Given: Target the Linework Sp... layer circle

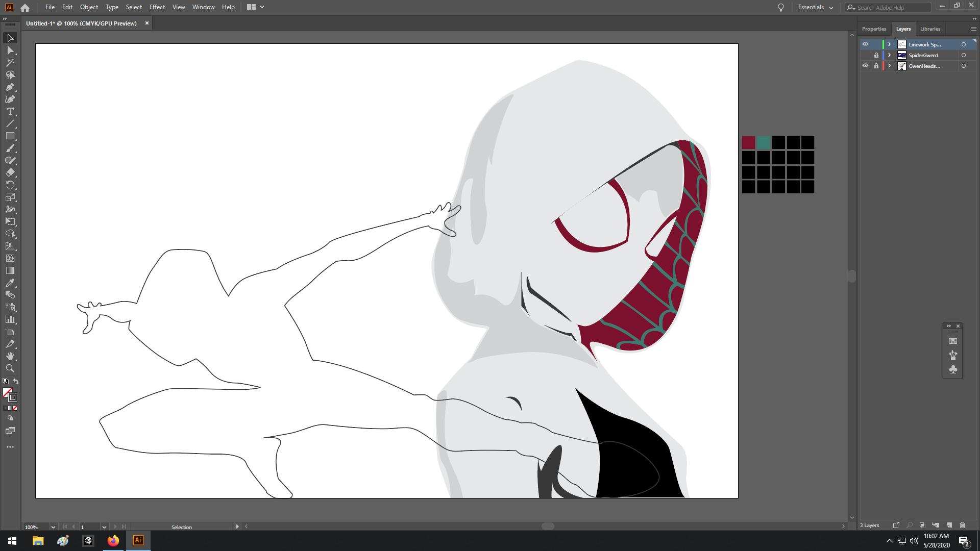Looking at the screenshot, I should pos(964,44).
